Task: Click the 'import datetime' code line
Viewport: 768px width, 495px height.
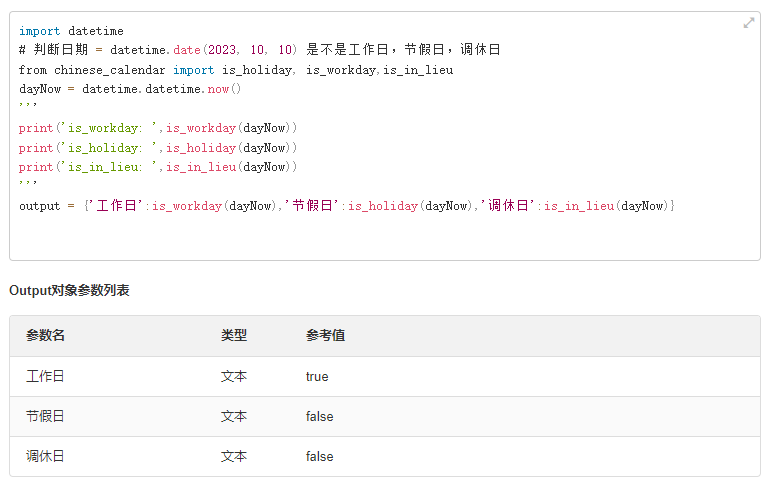Action: point(71,31)
